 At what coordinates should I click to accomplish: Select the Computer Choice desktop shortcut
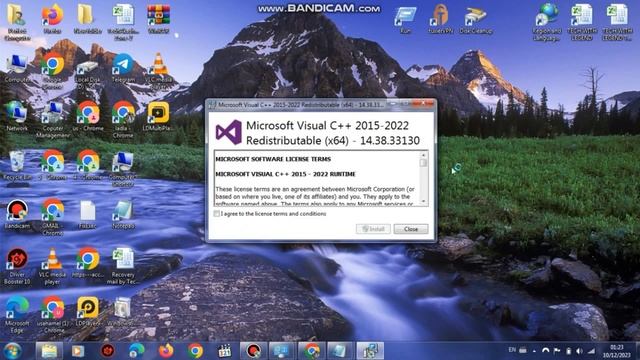[x=123, y=169]
